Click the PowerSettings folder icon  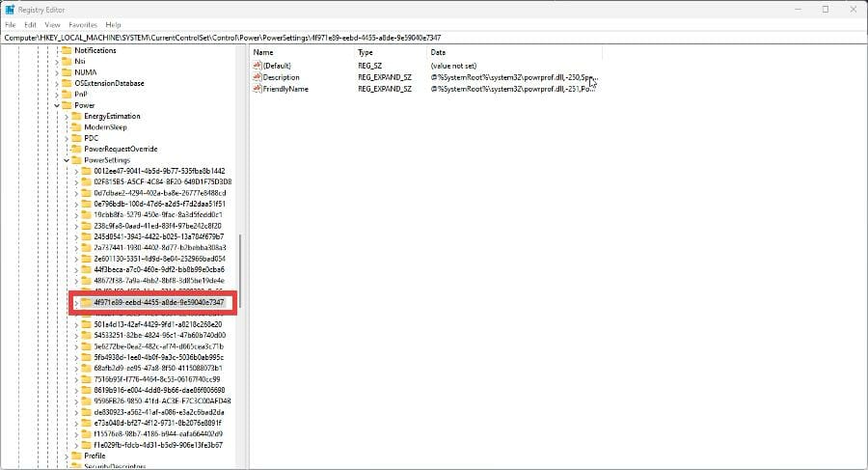[76, 159]
